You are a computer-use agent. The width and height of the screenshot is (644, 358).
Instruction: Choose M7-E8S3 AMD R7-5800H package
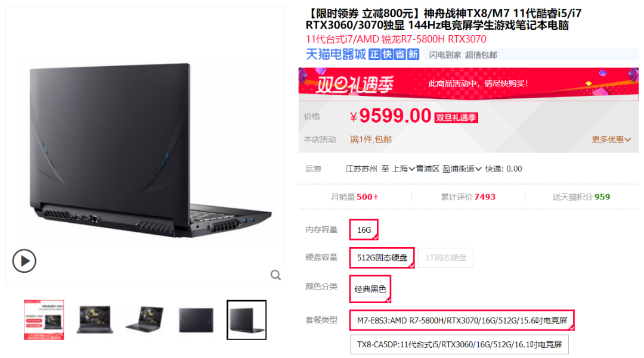[462, 320]
